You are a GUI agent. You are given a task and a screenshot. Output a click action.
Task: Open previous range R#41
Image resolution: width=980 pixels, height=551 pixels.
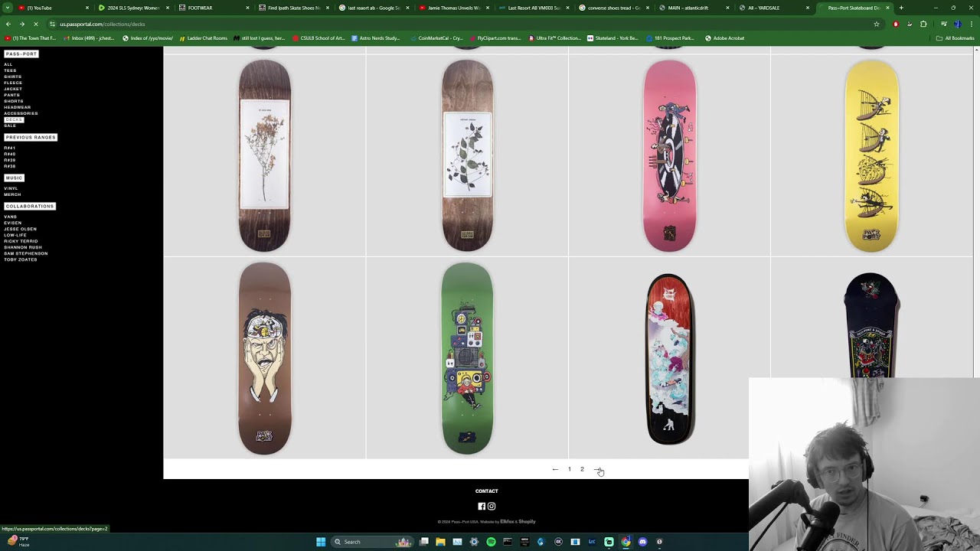[x=10, y=148]
